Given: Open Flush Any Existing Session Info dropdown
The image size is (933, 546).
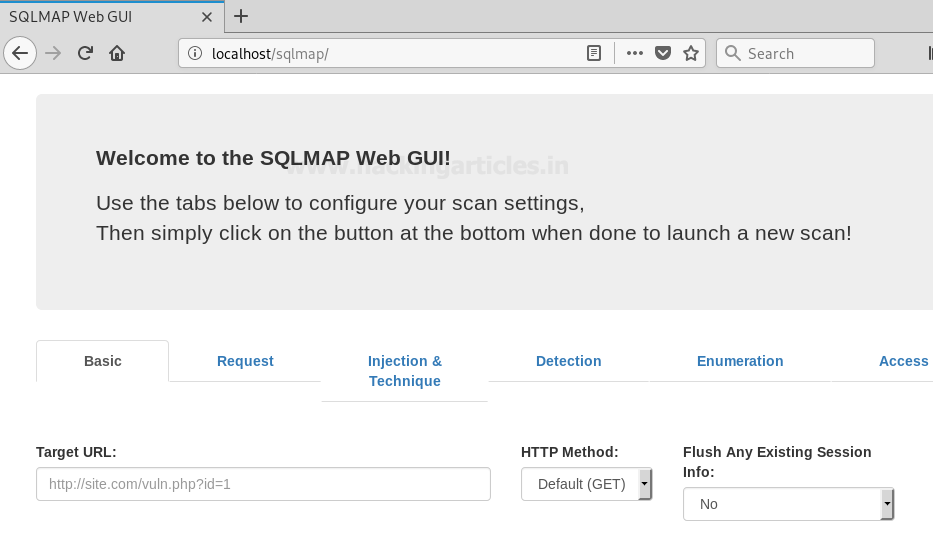Looking at the screenshot, I should (788, 504).
